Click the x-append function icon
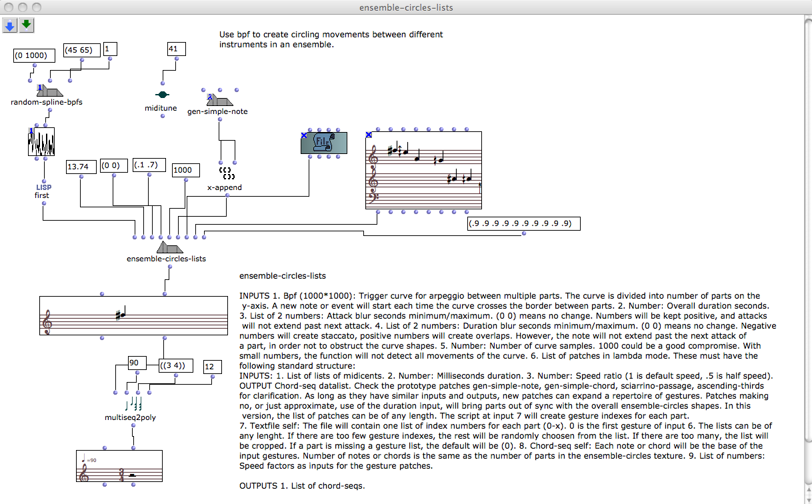This screenshot has height=504, width=812. click(x=225, y=174)
